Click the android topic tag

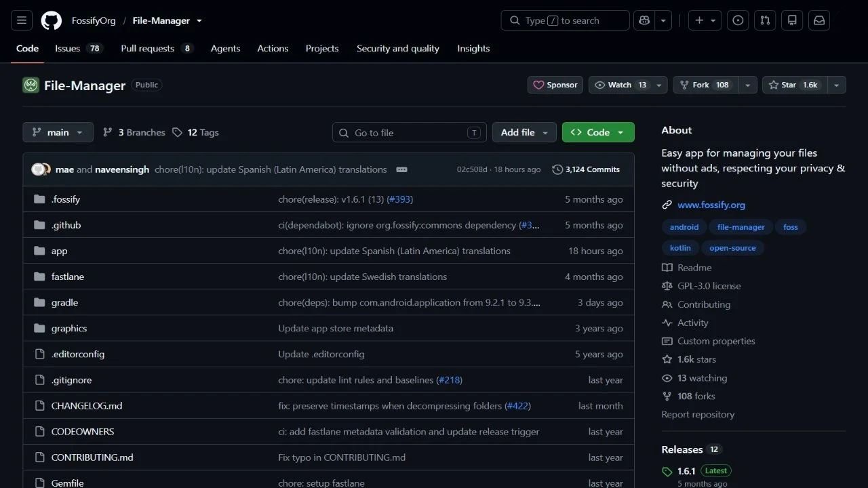(x=684, y=227)
